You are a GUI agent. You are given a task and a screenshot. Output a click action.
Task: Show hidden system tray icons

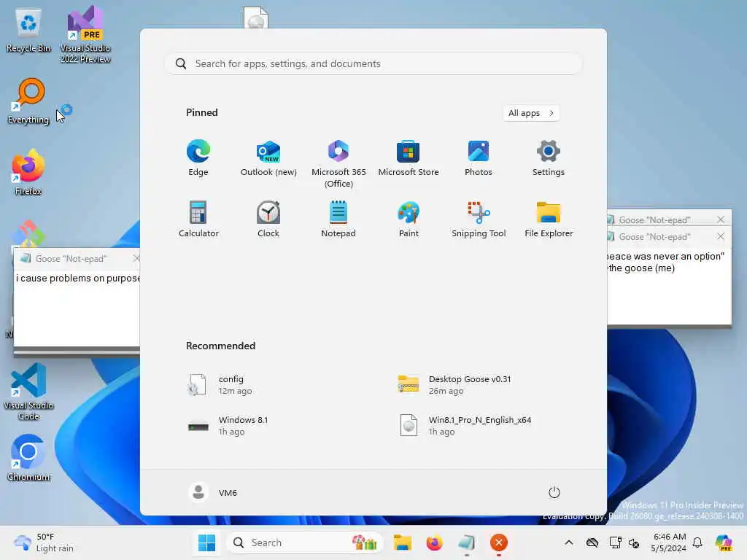click(x=569, y=542)
